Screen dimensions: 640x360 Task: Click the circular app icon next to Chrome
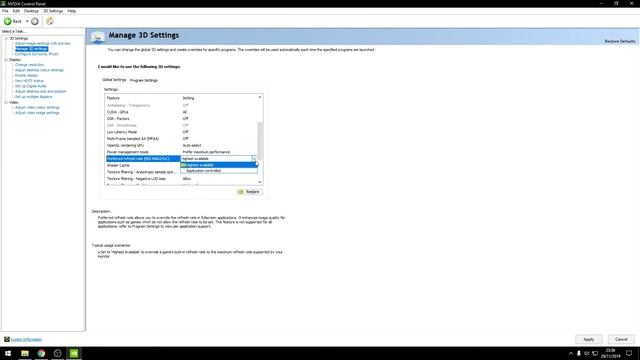click(x=58, y=353)
